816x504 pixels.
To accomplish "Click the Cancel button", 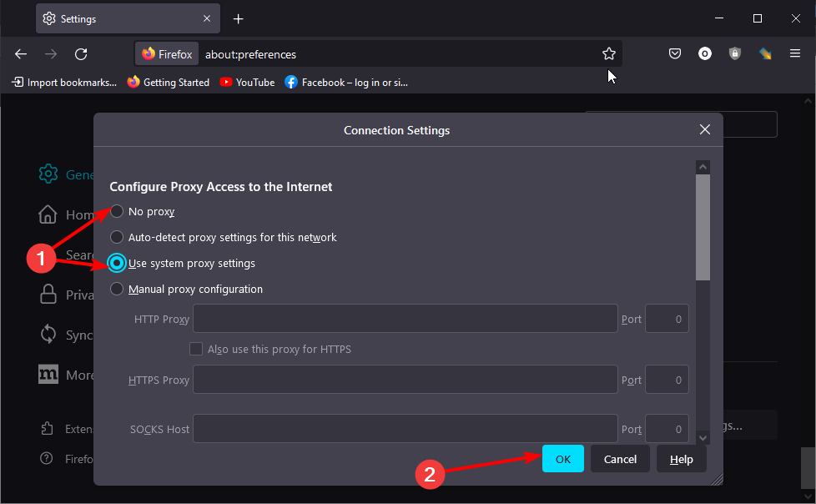I will [x=620, y=459].
